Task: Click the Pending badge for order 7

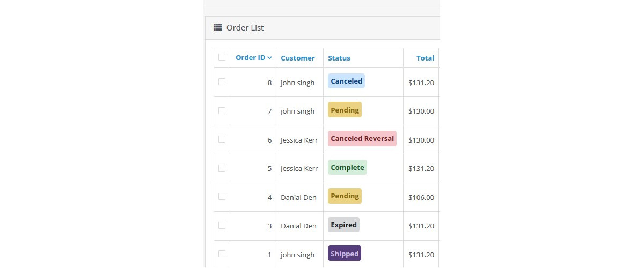Action: click(345, 110)
